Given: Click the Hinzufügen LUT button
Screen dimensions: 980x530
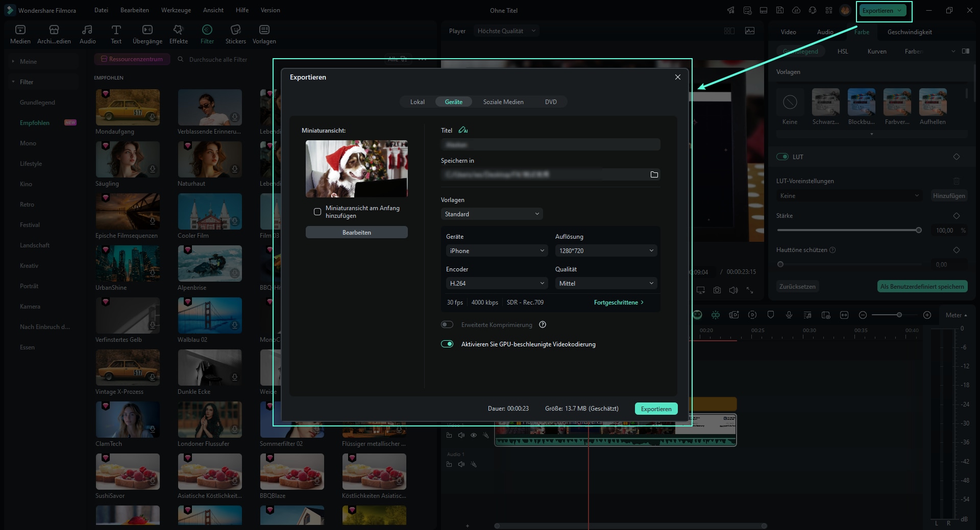Looking at the screenshot, I should pyautogui.click(x=948, y=195).
